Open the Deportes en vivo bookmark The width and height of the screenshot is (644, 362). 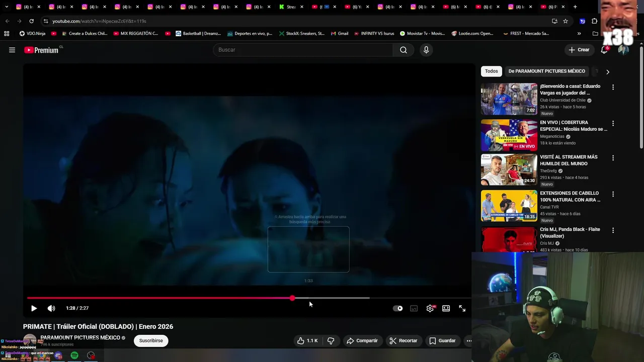[250, 34]
